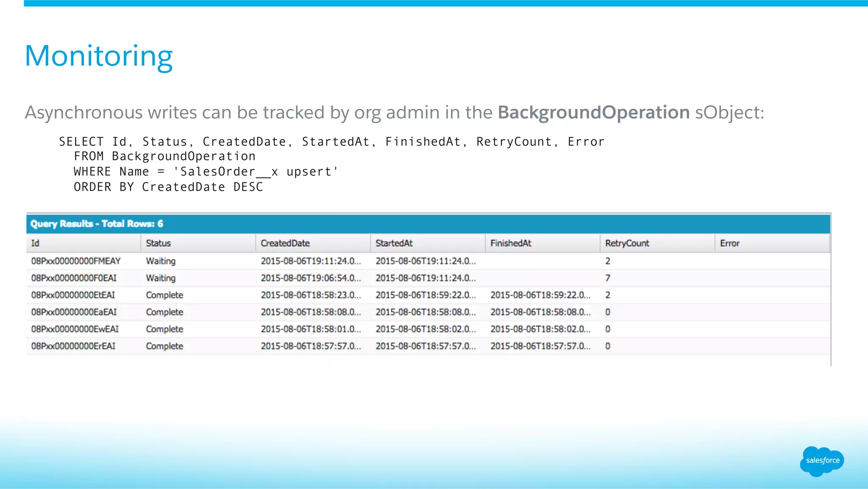The height and width of the screenshot is (489, 868).
Task: Click the StartedAt column header
Action: 394,243
